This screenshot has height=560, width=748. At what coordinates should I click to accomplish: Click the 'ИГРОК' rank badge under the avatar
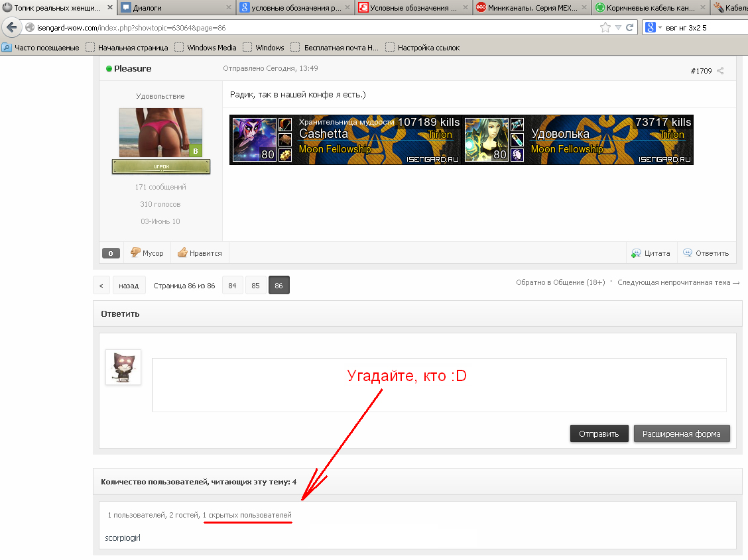pos(161,166)
